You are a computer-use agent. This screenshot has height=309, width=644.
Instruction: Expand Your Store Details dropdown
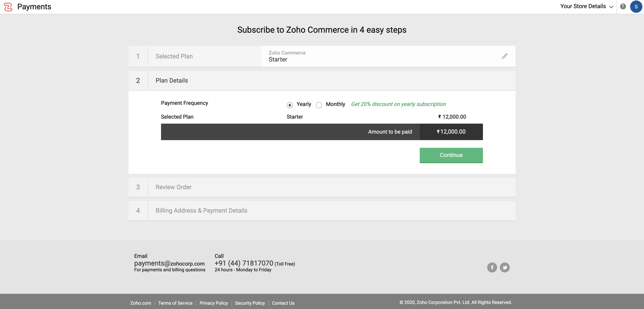point(586,7)
